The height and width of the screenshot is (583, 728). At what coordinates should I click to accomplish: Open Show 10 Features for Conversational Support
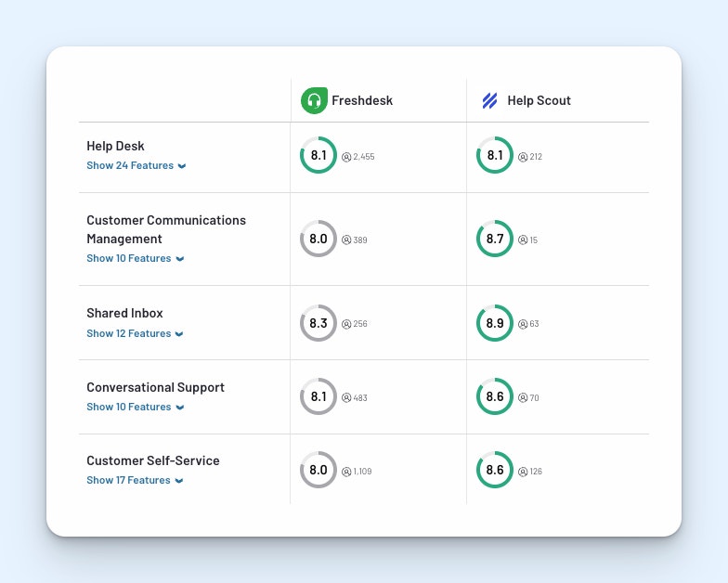pyautogui.click(x=128, y=407)
